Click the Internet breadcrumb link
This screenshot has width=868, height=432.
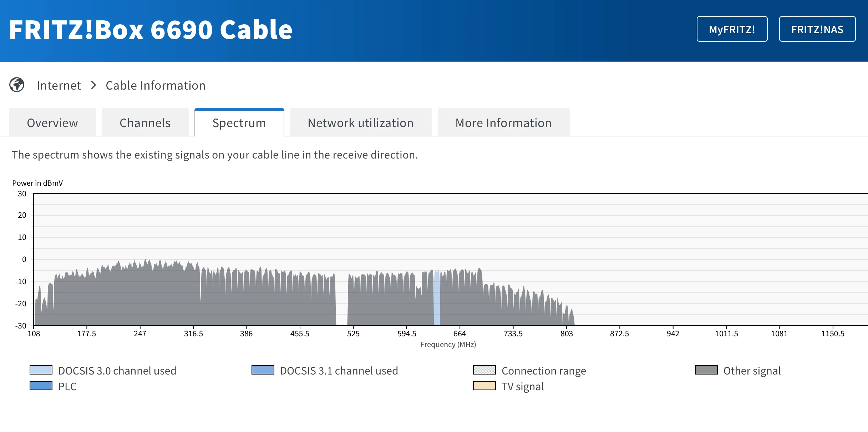point(59,85)
